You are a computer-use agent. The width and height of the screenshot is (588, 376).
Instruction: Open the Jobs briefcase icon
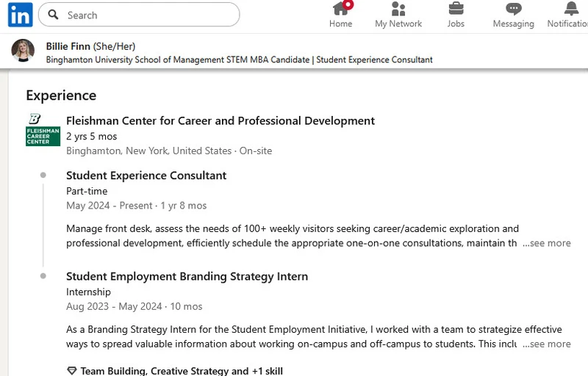tap(456, 9)
